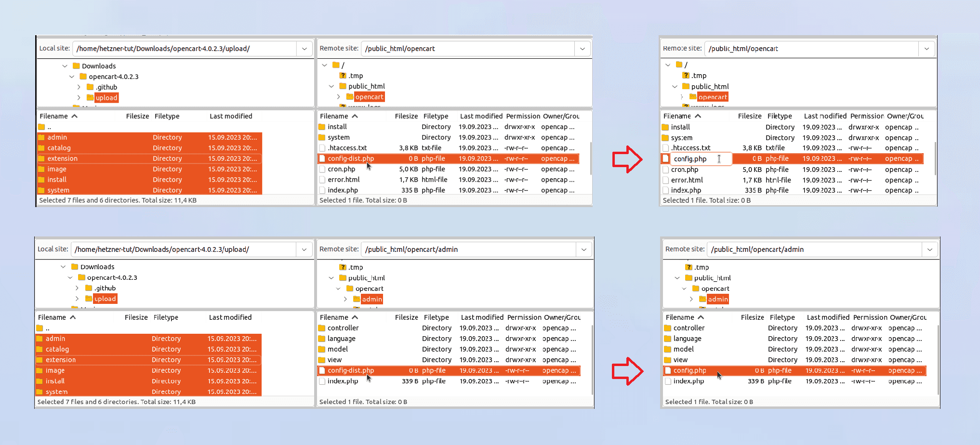Click index.php file icon in upper-right remote listing

[x=666, y=190]
